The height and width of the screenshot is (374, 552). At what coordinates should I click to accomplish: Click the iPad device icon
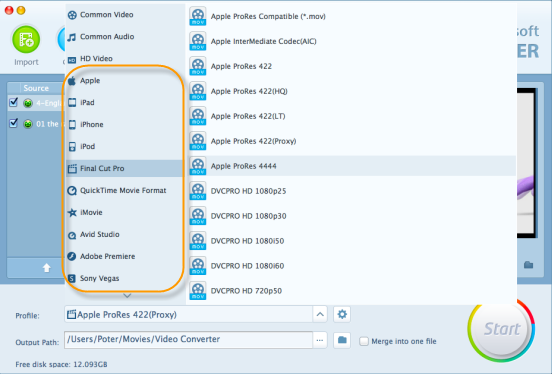pos(72,102)
